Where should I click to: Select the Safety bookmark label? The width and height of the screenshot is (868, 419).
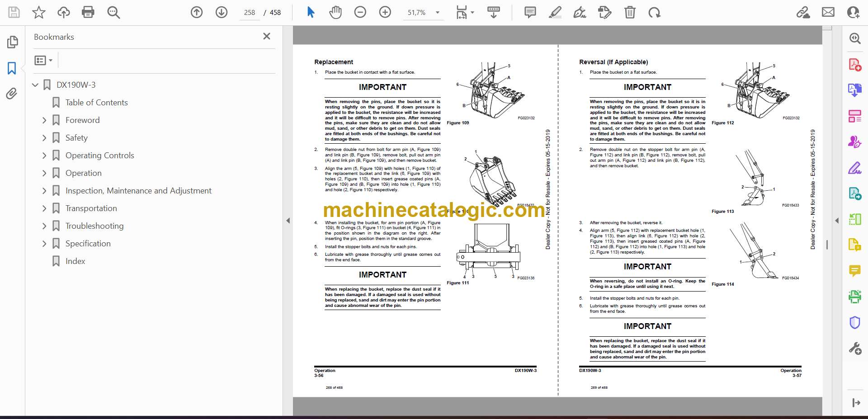click(x=76, y=138)
